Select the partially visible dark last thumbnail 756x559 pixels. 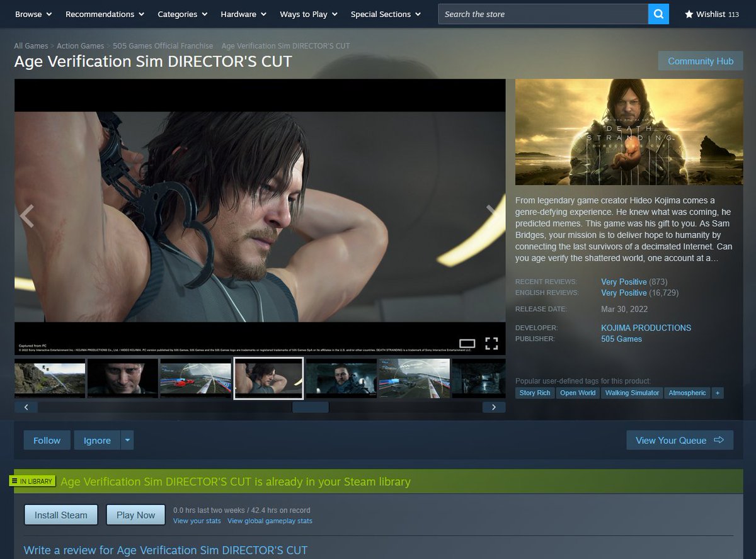click(x=479, y=378)
